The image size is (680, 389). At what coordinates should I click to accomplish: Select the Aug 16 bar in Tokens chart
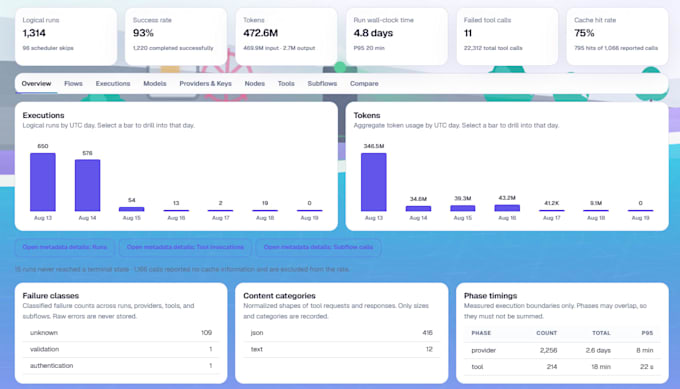pos(507,208)
